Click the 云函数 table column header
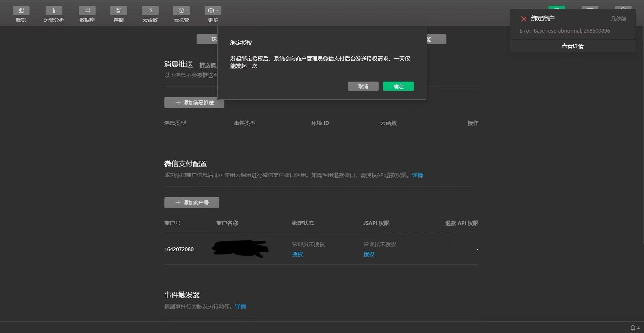 [388, 123]
